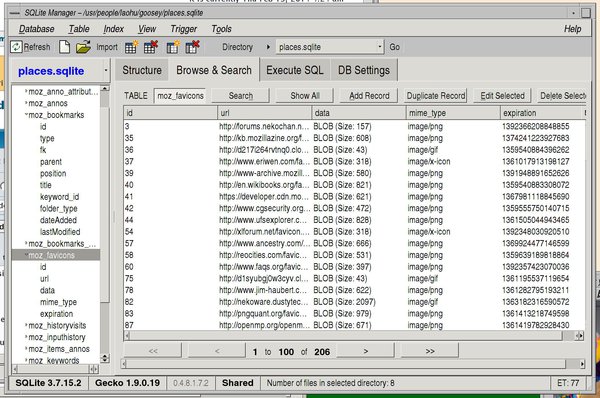The image size is (600, 398).
Task: Click the Create Index toolbar icon
Action: [173, 47]
